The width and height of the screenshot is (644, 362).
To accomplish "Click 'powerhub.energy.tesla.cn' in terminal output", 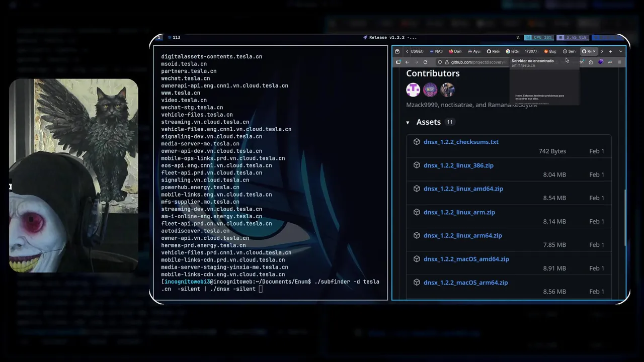I will pos(200,187).
